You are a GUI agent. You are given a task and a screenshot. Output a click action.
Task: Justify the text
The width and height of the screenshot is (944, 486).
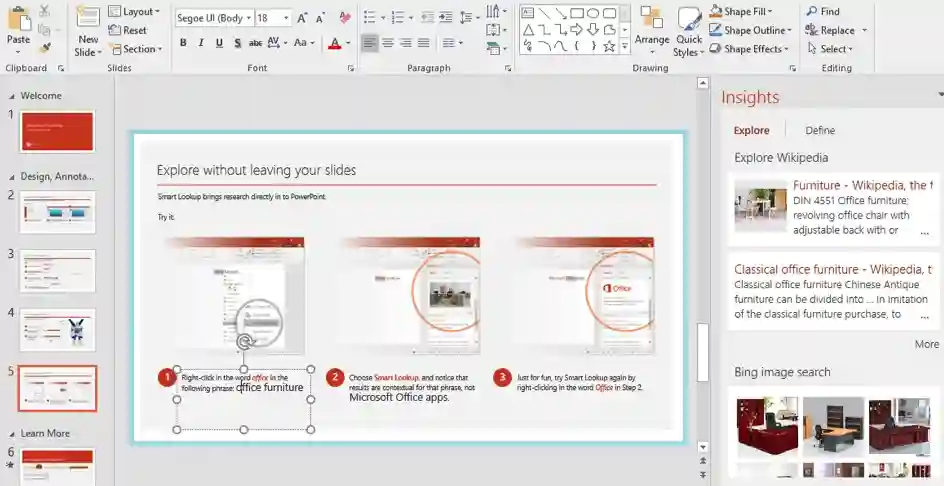click(x=424, y=43)
